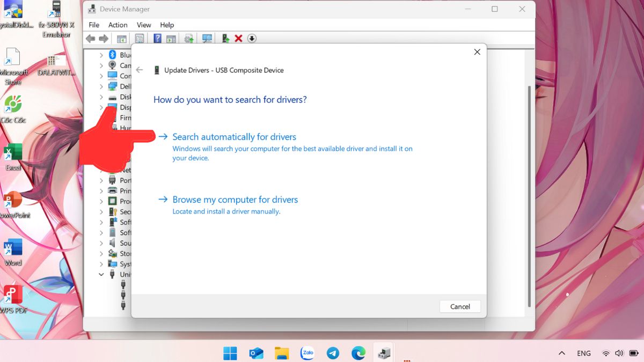Image resolution: width=644 pixels, height=362 pixels.
Task: Toggle the Show/Hide Action Pane toolbar icon
Action: coord(171,39)
